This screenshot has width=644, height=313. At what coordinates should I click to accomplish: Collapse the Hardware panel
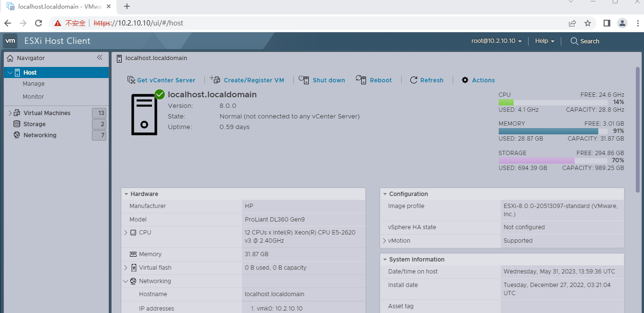click(x=126, y=194)
